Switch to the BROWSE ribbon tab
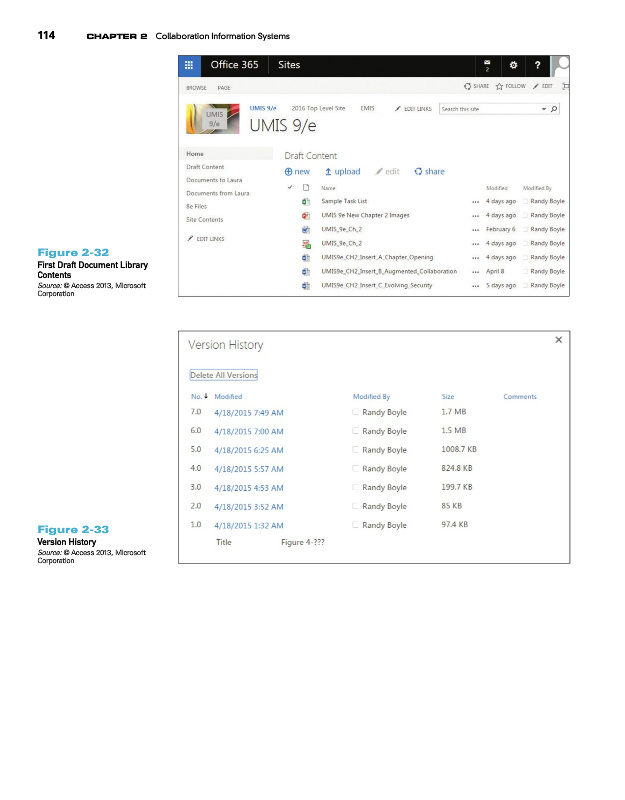The image size is (625, 800). point(196,88)
